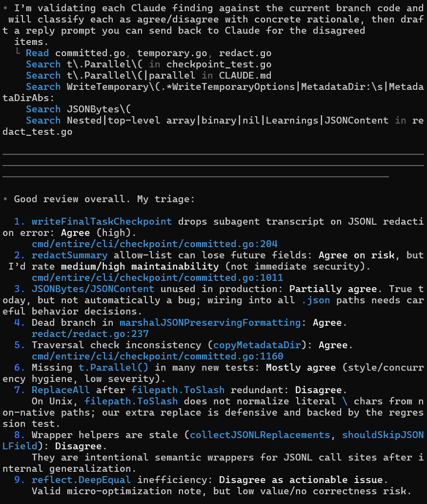Click redactSummary in item 2
This screenshot has width=427, height=504.
coord(70,255)
